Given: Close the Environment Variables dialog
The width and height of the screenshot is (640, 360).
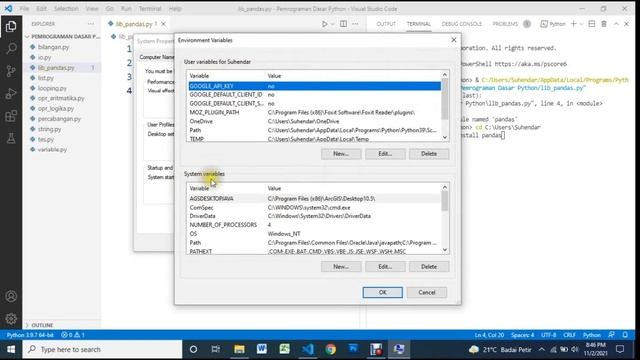Looking at the screenshot, I should (453, 40).
